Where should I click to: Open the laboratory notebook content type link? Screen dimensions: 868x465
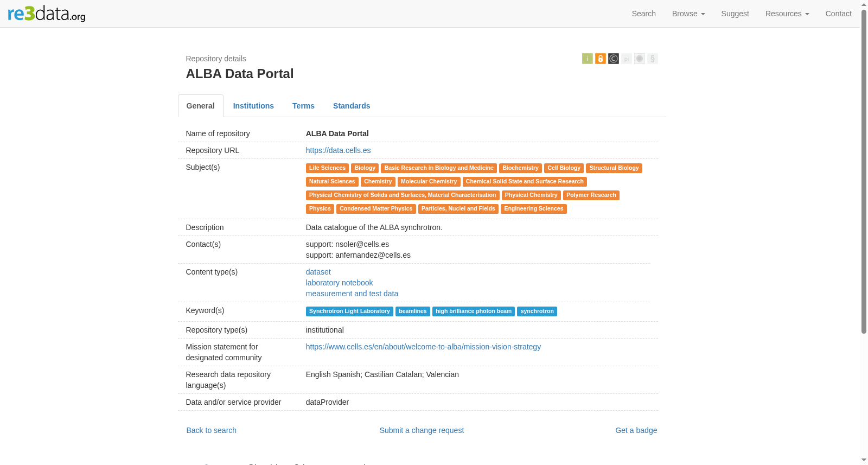(x=339, y=283)
